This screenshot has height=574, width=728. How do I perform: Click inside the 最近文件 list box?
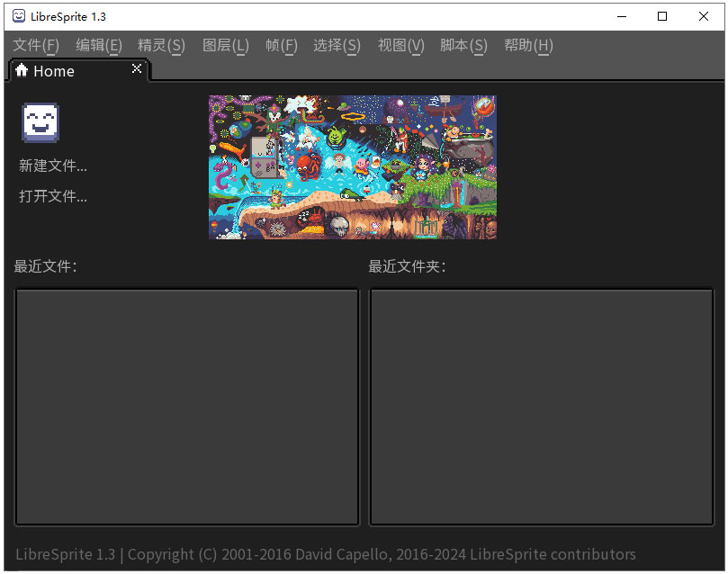[187, 407]
